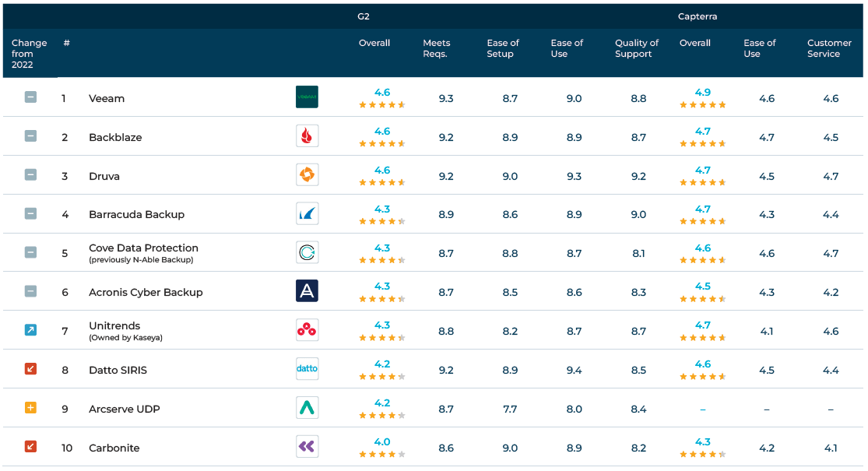
Task: Select the Cove Data Protection product name
Action: (x=143, y=248)
